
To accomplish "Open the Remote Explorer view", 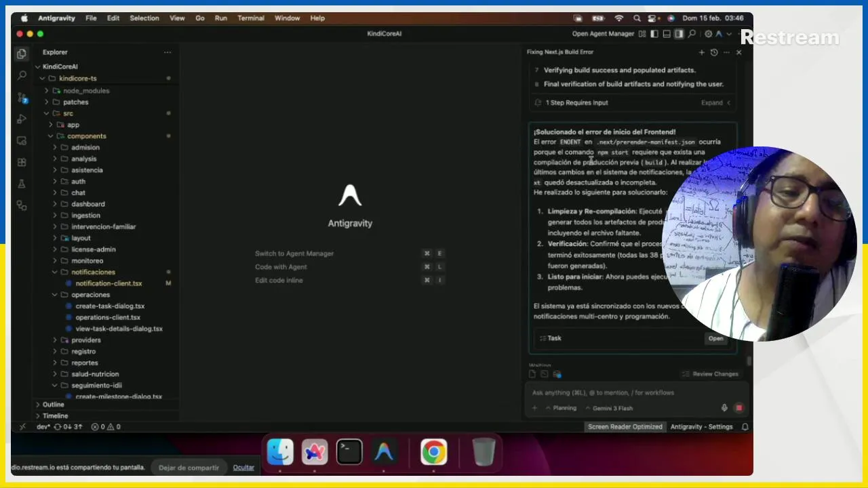I will [x=22, y=140].
